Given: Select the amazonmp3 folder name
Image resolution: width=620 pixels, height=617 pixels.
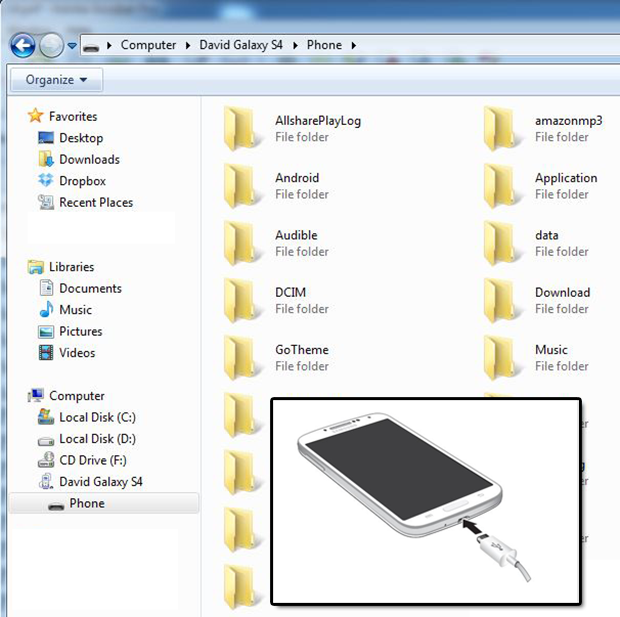Looking at the screenshot, I should 568,121.
